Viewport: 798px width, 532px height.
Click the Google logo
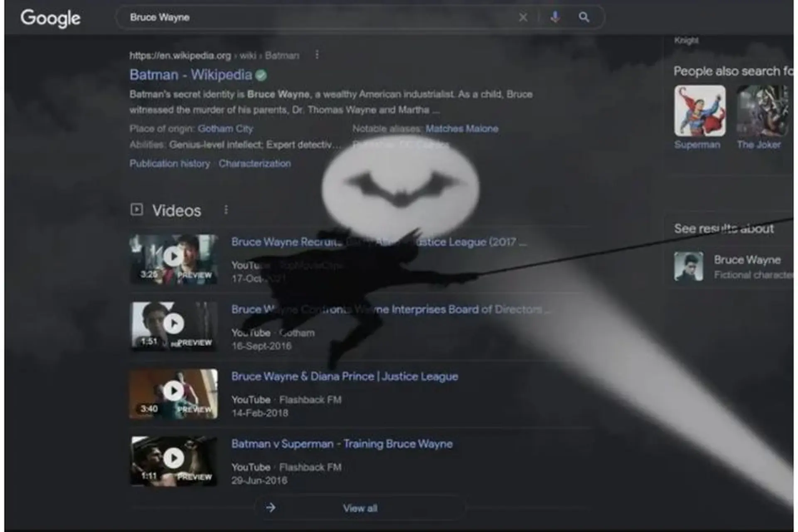(50, 18)
